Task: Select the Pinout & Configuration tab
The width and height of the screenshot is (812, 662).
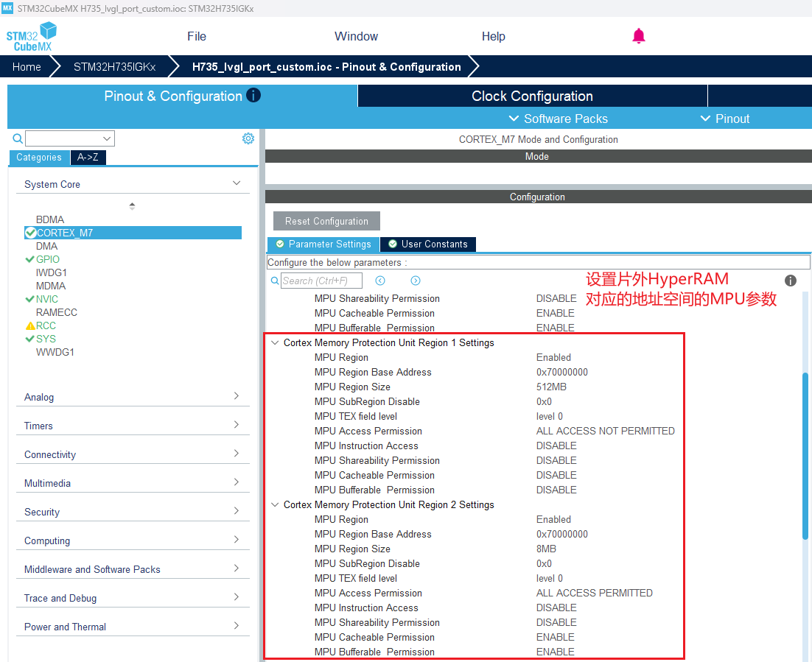Action: tap(182, 96)
